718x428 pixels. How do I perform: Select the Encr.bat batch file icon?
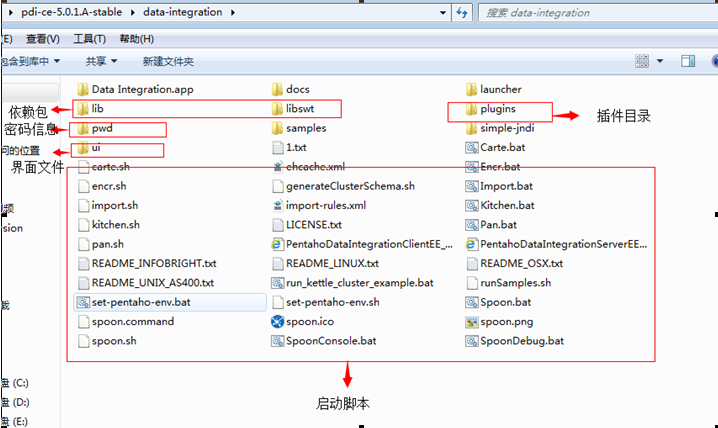tap(472, 167)
